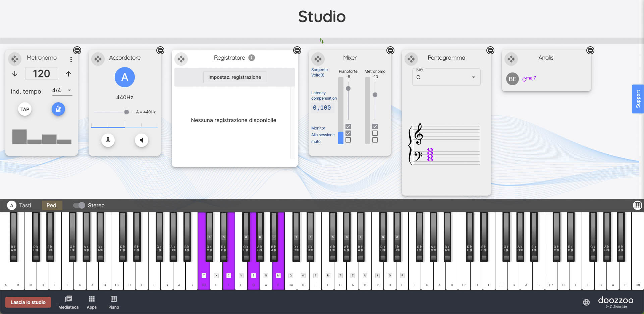
Task: Click Lascia lo studio button
Action: pos(28,302)
